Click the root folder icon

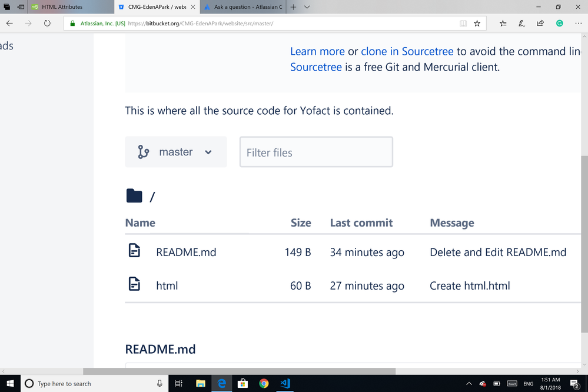click(134, 196)
